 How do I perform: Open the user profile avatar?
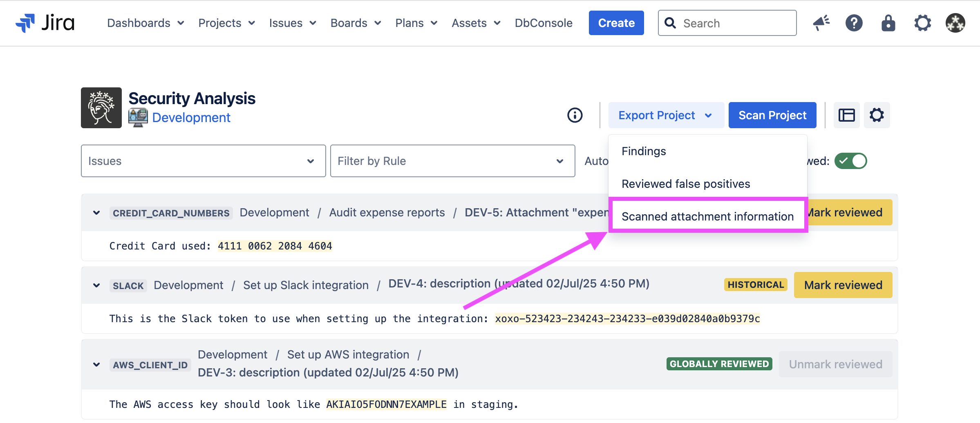point(955,23)
